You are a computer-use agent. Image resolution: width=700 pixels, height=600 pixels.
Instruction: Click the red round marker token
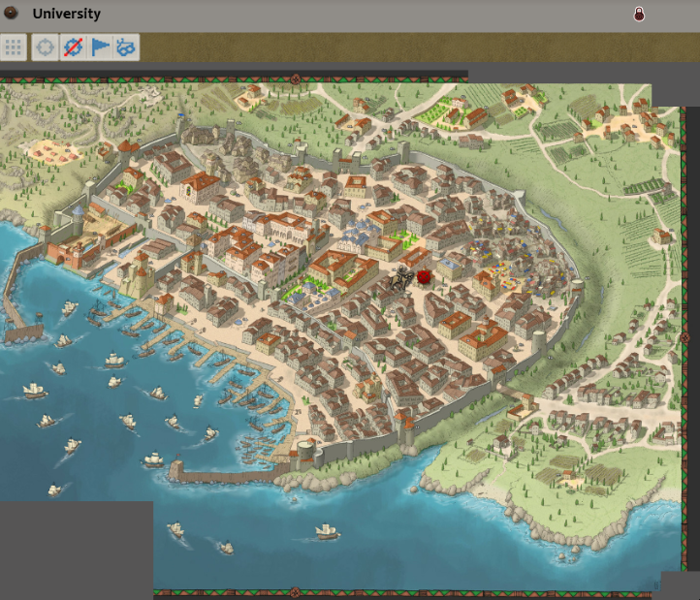pos(424,277)
